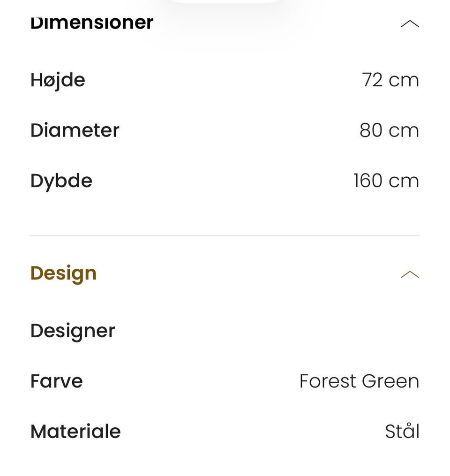Select the gold Design section heading
The height and width of the screenshot is (476, 450).
(x=63, y=274)
